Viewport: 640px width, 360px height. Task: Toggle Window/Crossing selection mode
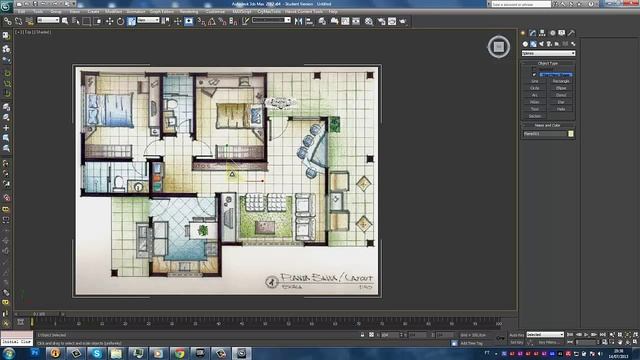point(98,21)
